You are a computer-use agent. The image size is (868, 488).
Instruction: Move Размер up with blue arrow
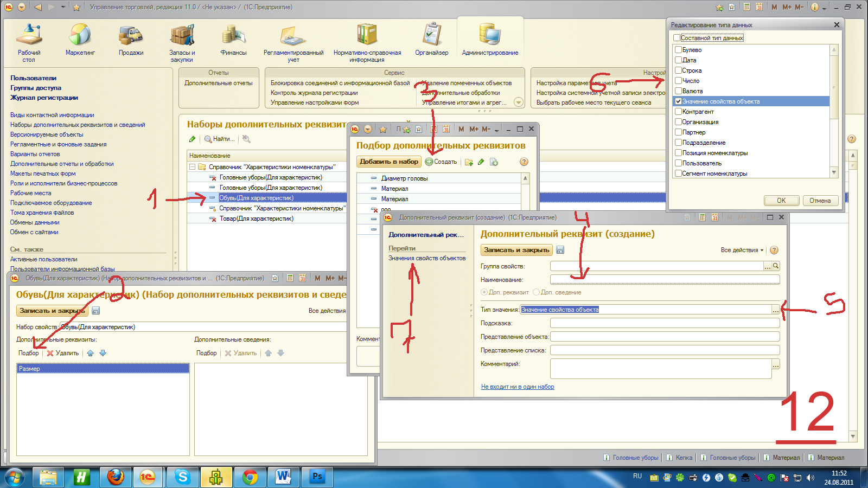90,353
